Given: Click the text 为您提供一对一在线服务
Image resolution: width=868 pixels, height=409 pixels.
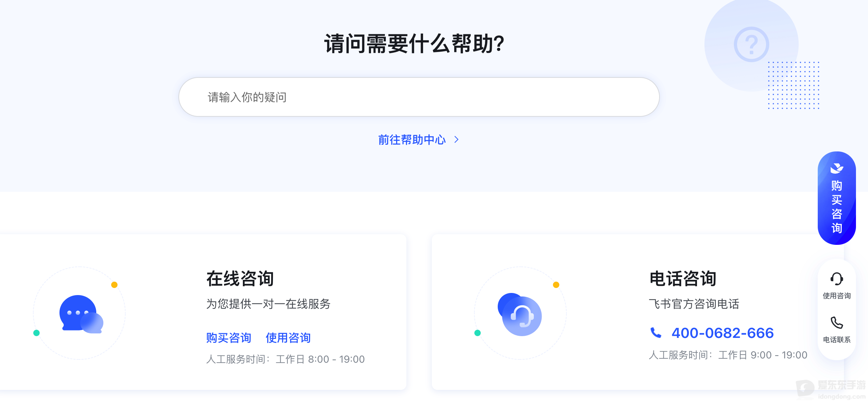Looking at the screenshot, I should [x=268, y=304].
